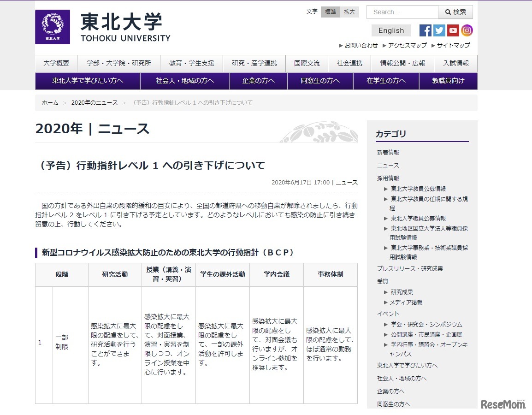
Task: Click the Facebook icon
Action: click(425, 30)
